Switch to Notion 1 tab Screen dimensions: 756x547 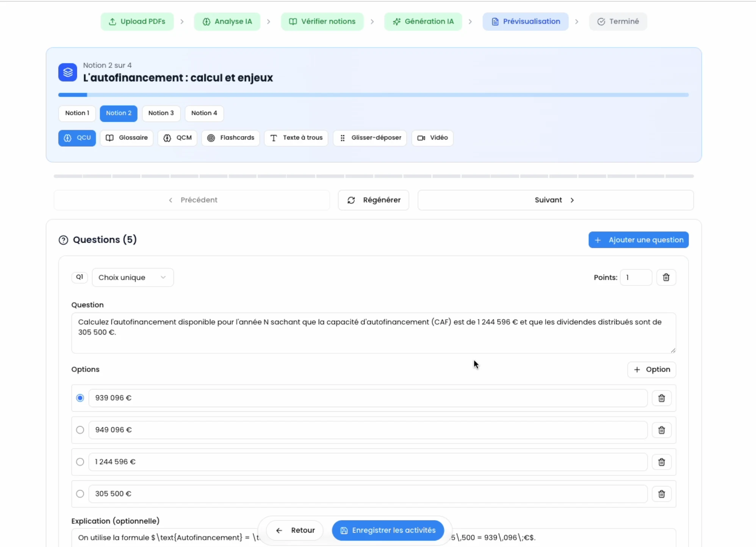77,113
